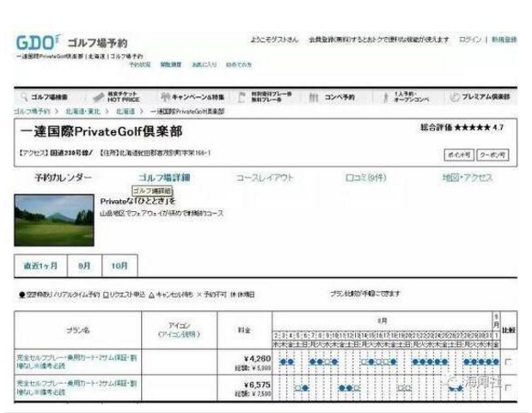Click first available date dot in ¥4,260 row
Screen dimensions: 532x413
click(x=284, y=361)
